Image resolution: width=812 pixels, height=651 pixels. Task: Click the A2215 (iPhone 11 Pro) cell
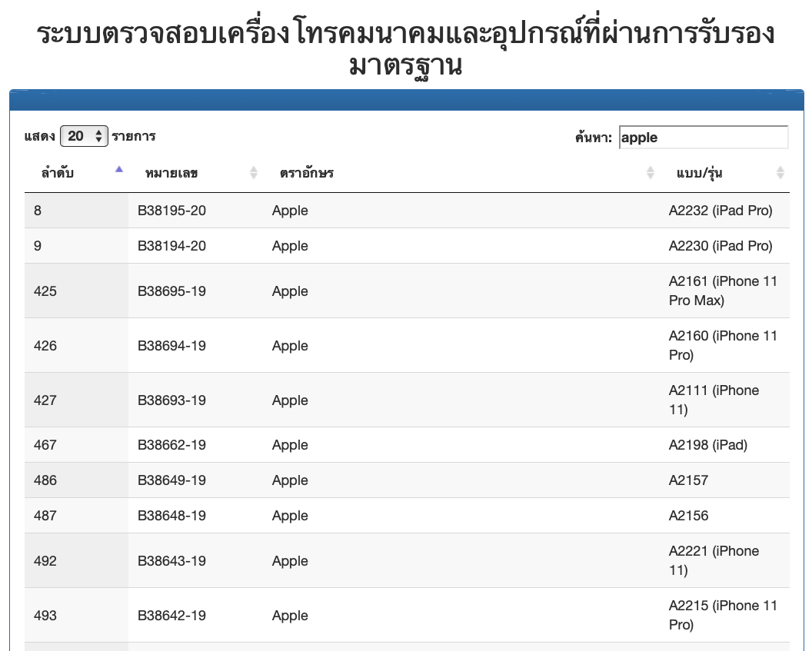(723, 615)
